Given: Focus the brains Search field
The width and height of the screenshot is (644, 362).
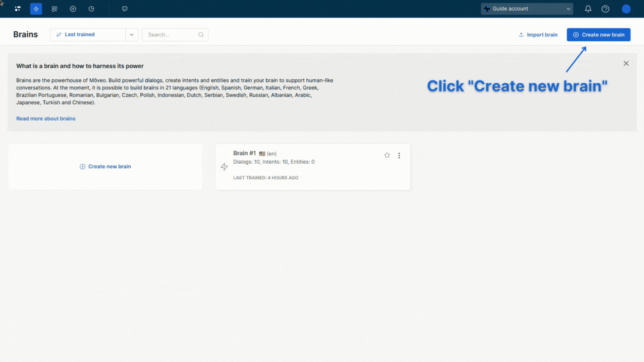Looking at the screenshot, I should click(x=172, y=35).
